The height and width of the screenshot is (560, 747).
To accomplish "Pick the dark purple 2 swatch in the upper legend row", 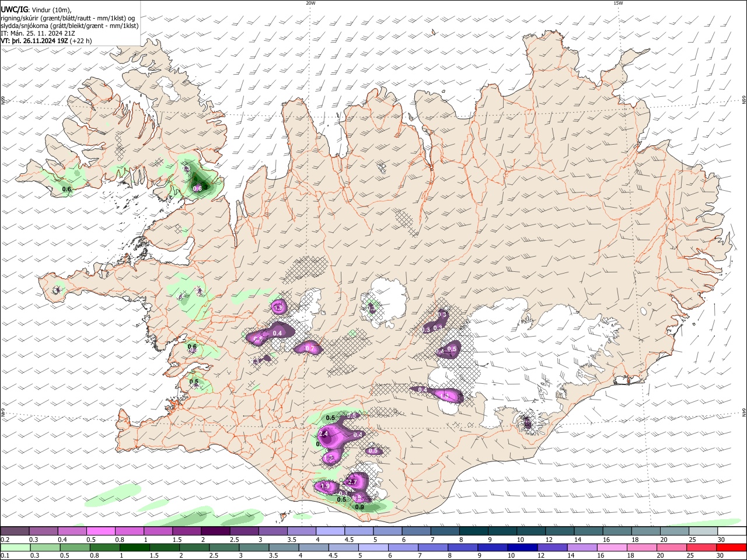I will pyautogui.click(x=215, y=531).
